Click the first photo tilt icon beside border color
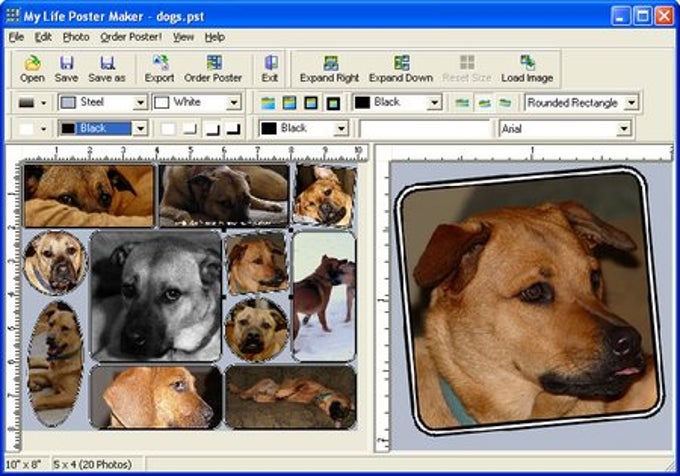Image resolution: width=680 pixels, height=476 pixels. (x=462, y=103)
